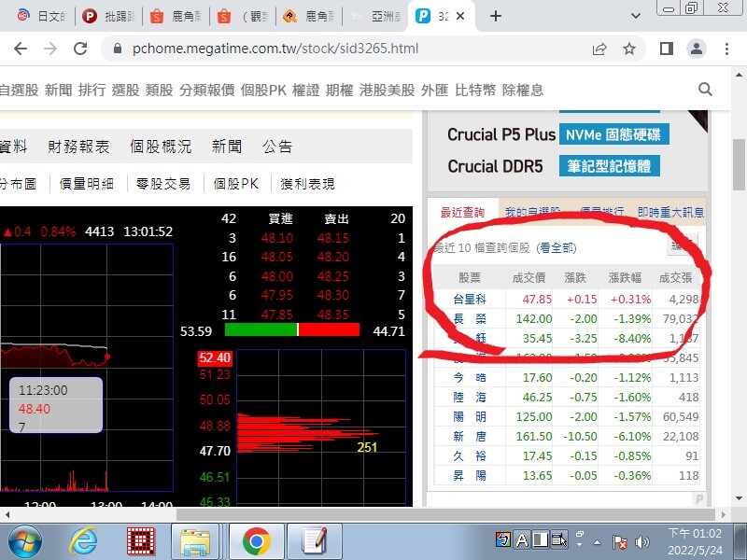The width and height of the screenshot is (747, 560).
Task: Open the 權證 navigation menu item
Action: point(305,90)
